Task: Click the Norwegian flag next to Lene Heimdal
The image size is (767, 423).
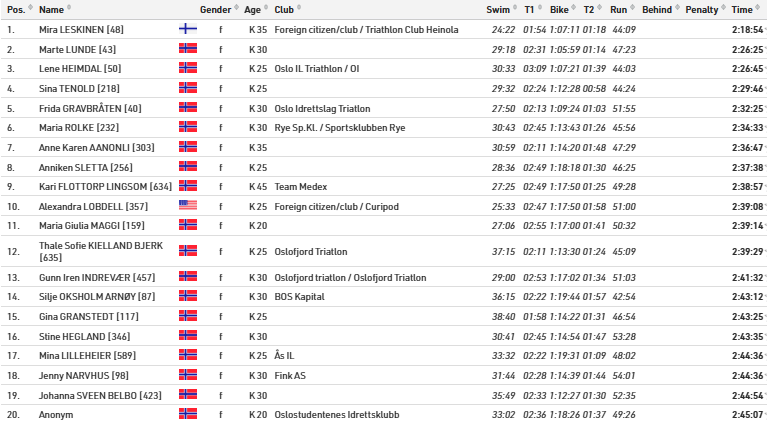Action: [187, 68]
